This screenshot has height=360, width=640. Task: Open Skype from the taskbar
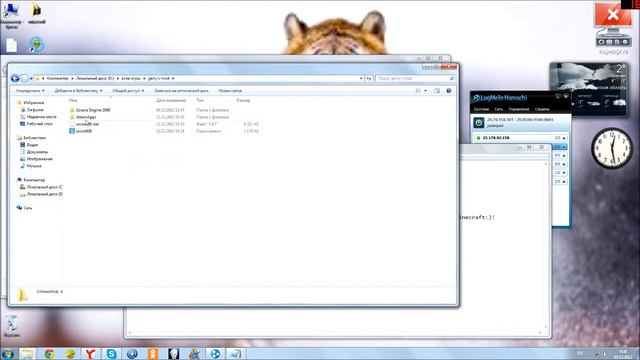pyautogui.click(x=111, y=353)
